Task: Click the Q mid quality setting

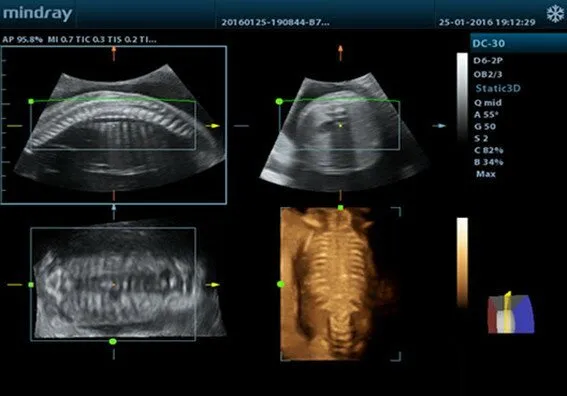Action: point(488,103)
